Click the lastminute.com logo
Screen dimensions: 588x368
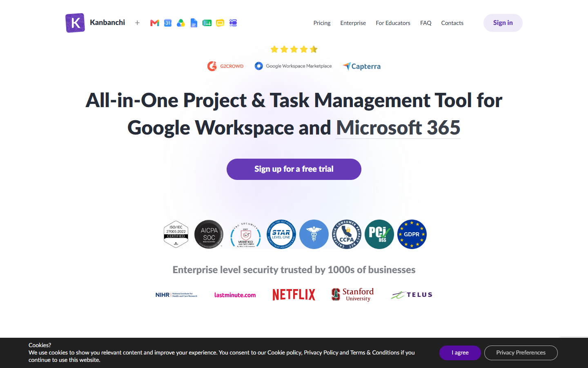(235, 295)
